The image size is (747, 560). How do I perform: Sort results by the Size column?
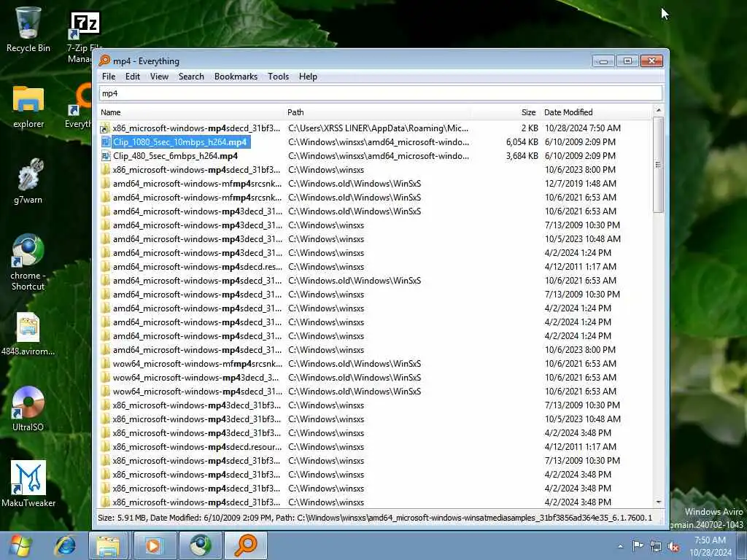pos(506,112)
